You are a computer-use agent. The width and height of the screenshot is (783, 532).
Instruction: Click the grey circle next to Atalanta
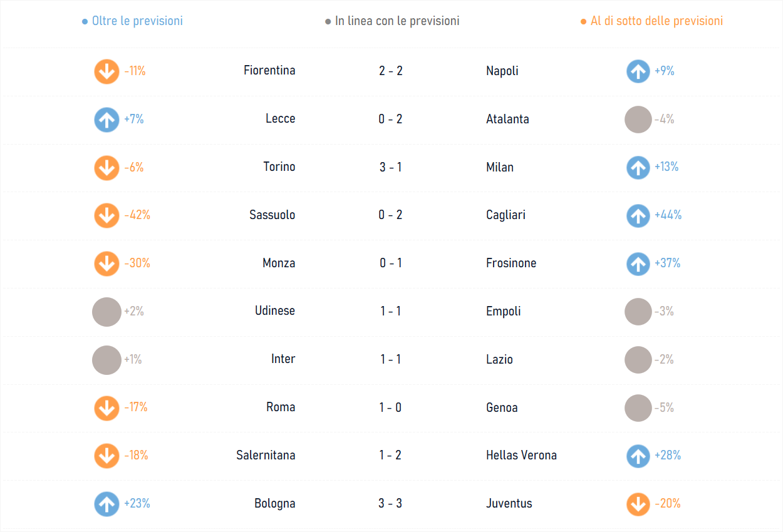click(638, 120)
